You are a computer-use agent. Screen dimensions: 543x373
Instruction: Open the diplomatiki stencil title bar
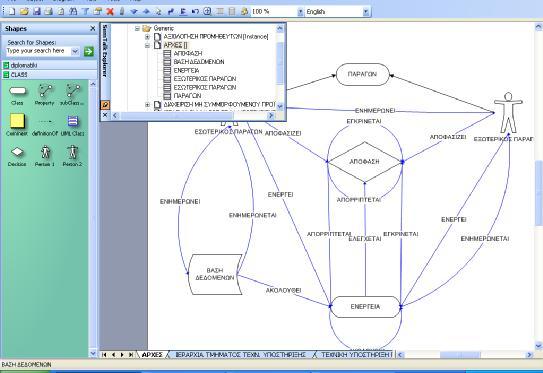(x=50, y=65)
